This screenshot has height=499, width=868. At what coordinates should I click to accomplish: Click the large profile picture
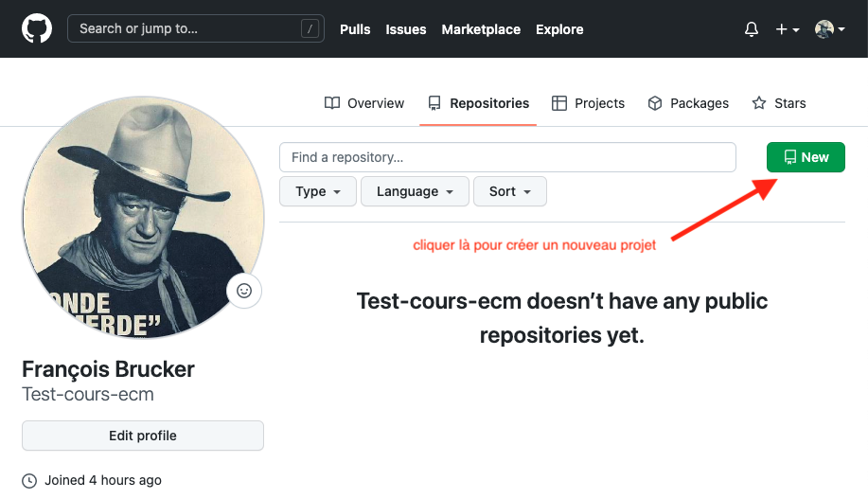pos(143,217)
